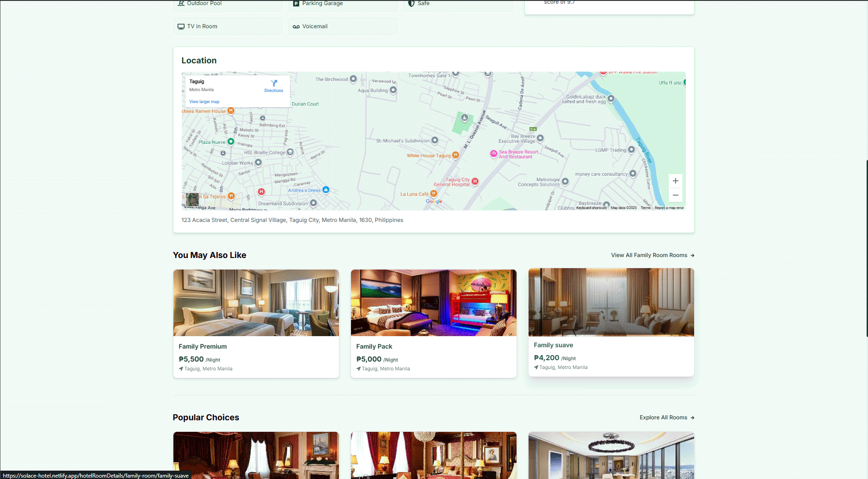868x479 pixels.
Task: Click La Luna Café map marker
Action: [x=433, y=194]
